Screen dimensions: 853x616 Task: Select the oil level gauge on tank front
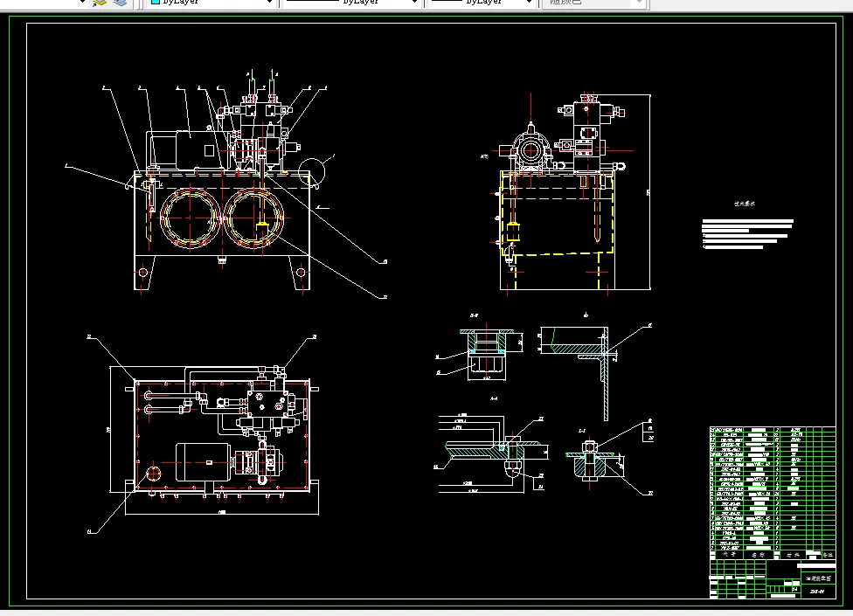pos(150,196)
